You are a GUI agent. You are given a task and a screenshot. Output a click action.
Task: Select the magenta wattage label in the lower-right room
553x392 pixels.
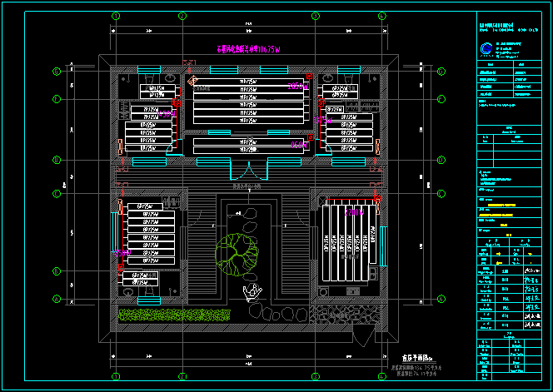point(356,213)
